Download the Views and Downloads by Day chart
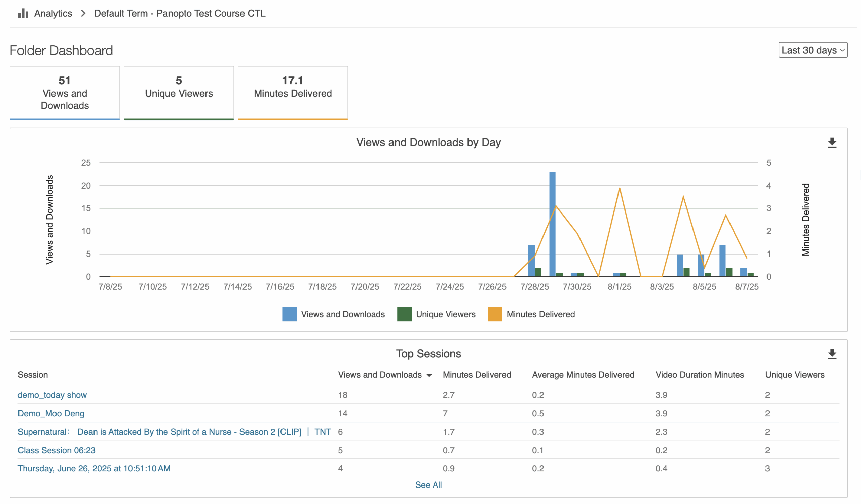This screenshot has height=504, width=861. pos(832,142)
